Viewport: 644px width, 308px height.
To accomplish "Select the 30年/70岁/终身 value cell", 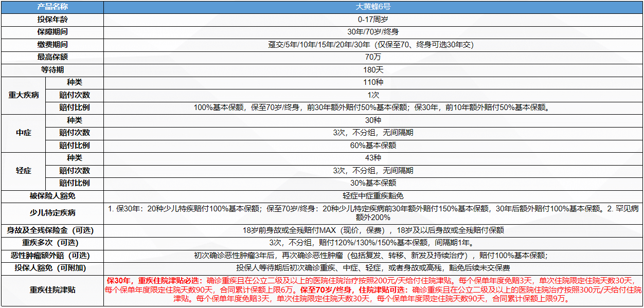I will [x=373, y=32].
